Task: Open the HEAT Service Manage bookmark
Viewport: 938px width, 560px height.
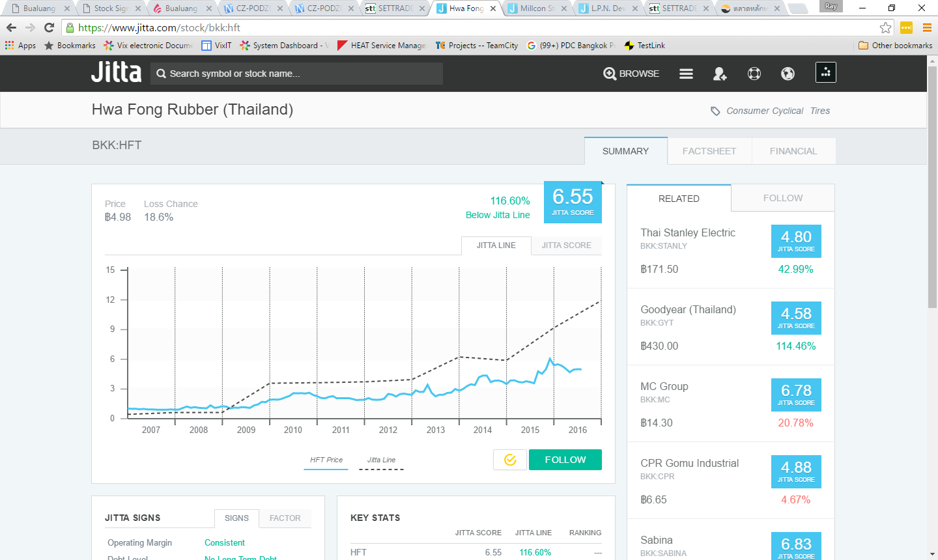Action: click(381, 46)
